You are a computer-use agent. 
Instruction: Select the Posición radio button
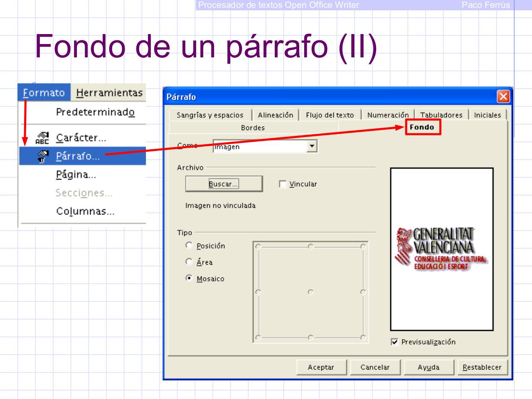[x=190, y=245]
